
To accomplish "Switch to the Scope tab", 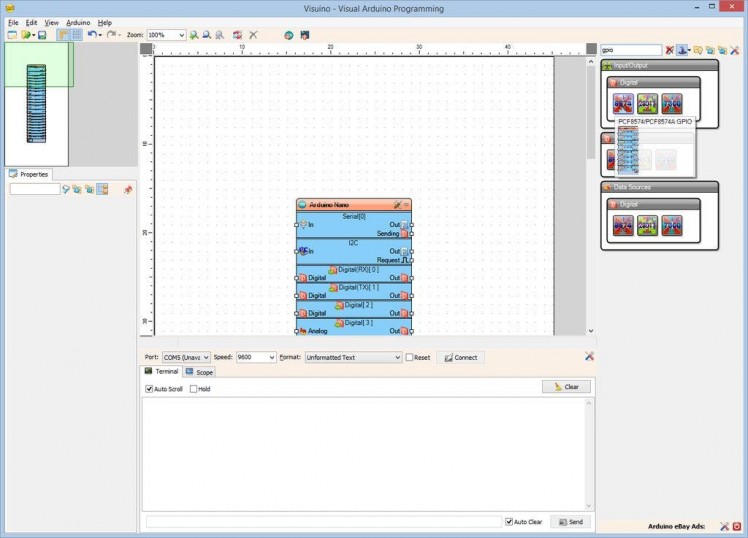I will click(x=199, y=372).
